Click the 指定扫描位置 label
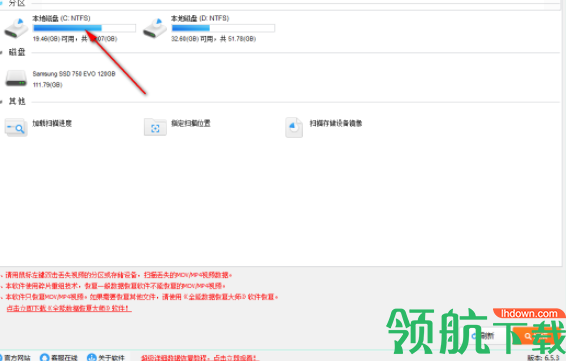Image resolution: width=566 pixels, height=361 pixels. click(191, 123)
